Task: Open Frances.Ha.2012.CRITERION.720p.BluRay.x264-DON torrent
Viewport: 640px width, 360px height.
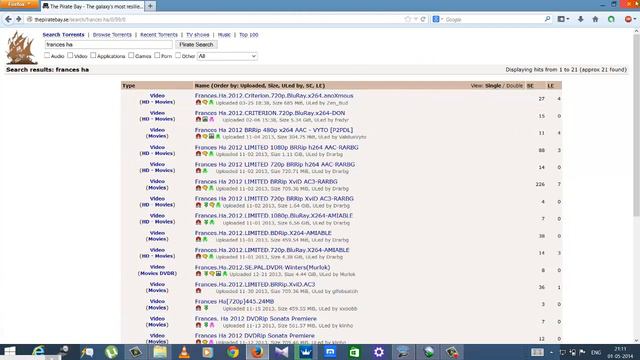Action: [x=270, y=113]
